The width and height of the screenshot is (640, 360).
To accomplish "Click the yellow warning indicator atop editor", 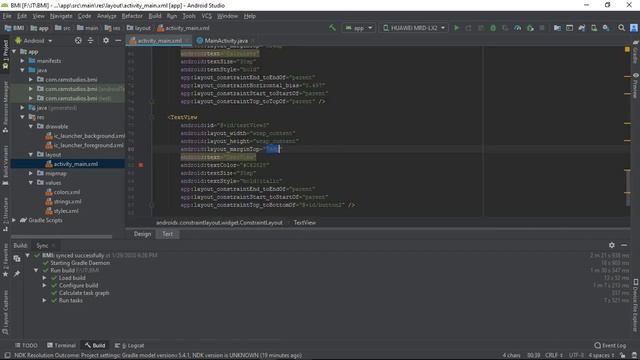I will [x=627, y=49].
